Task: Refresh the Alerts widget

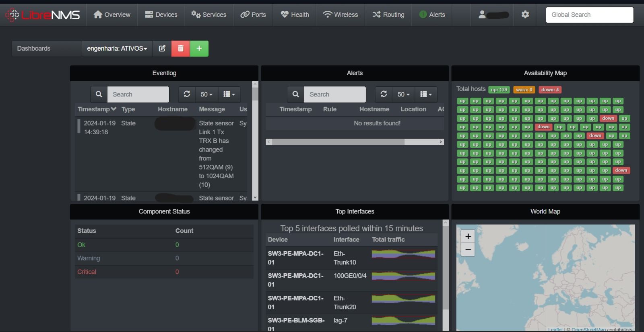Action: tap(384, 94)
